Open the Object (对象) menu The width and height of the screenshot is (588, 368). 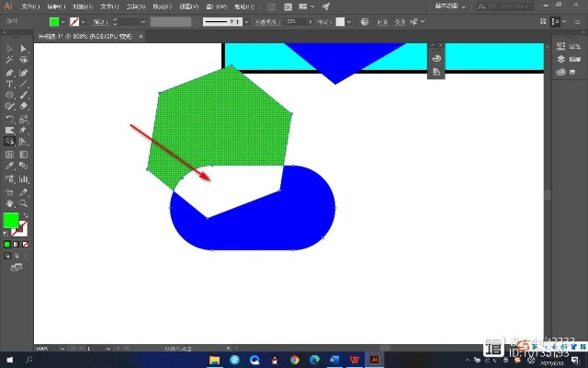pos(83,6)
